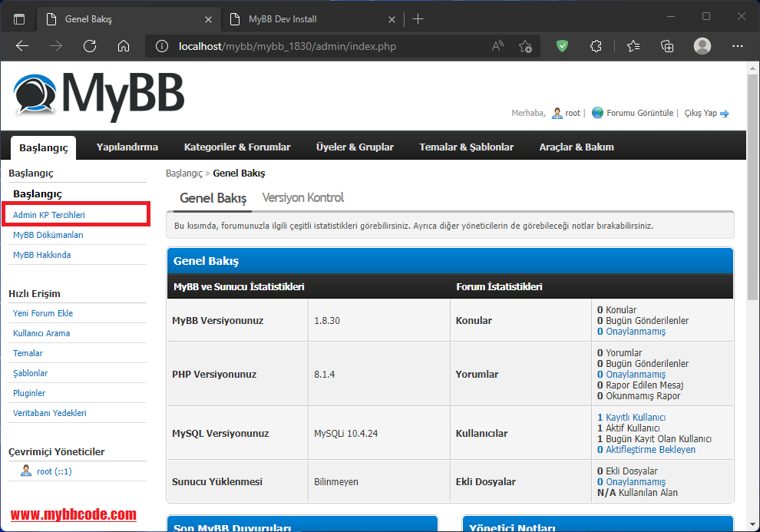Open a new browser tab
Image resolution: width=760 pixels, height=532 pixels.
coord(418,19)
